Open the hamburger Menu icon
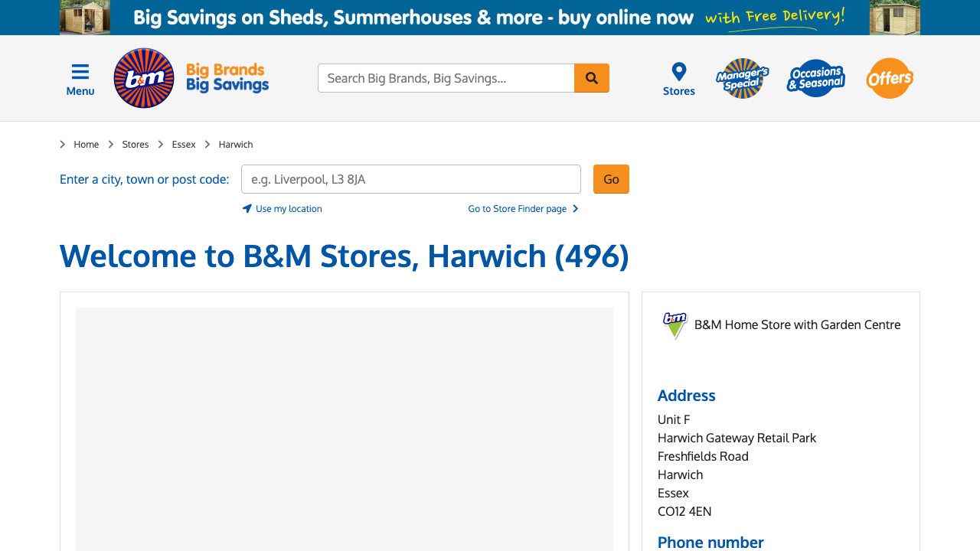Image resolution: width=980 pixels, height=551 pixels. pos(80,73)
